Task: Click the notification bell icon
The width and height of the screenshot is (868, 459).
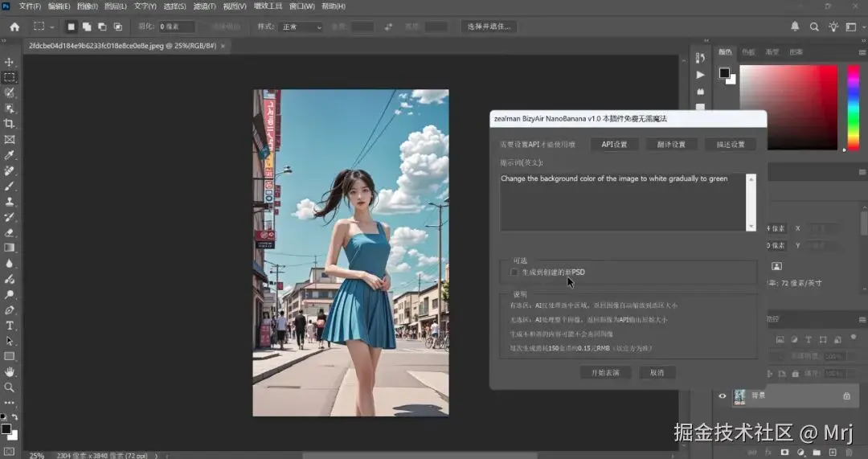Action: [x=795, y=27]
